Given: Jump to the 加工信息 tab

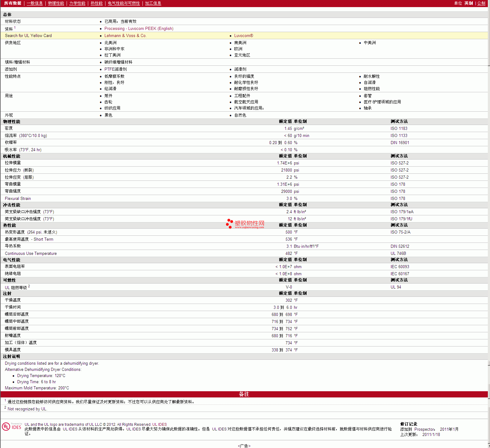Looking at the screenshot, I should coord(153,3).
